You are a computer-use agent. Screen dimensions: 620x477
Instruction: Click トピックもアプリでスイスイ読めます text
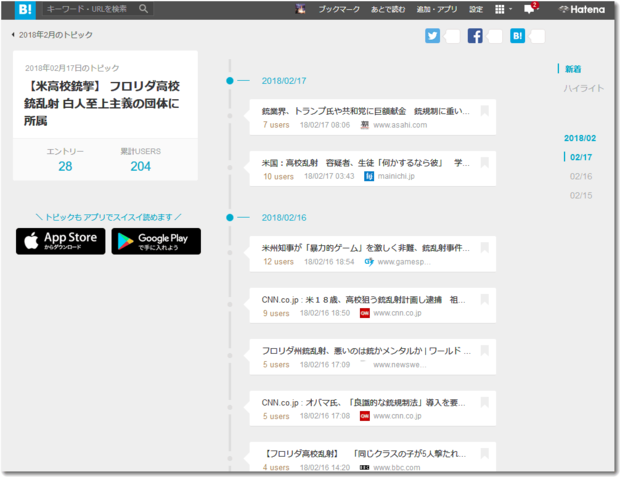[108, 217]
